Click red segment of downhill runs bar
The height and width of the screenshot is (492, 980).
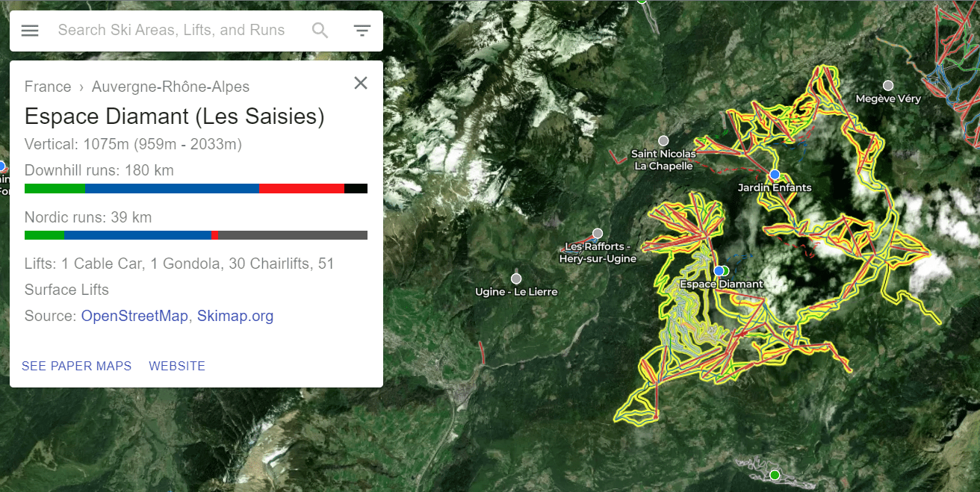pos(302,188)
